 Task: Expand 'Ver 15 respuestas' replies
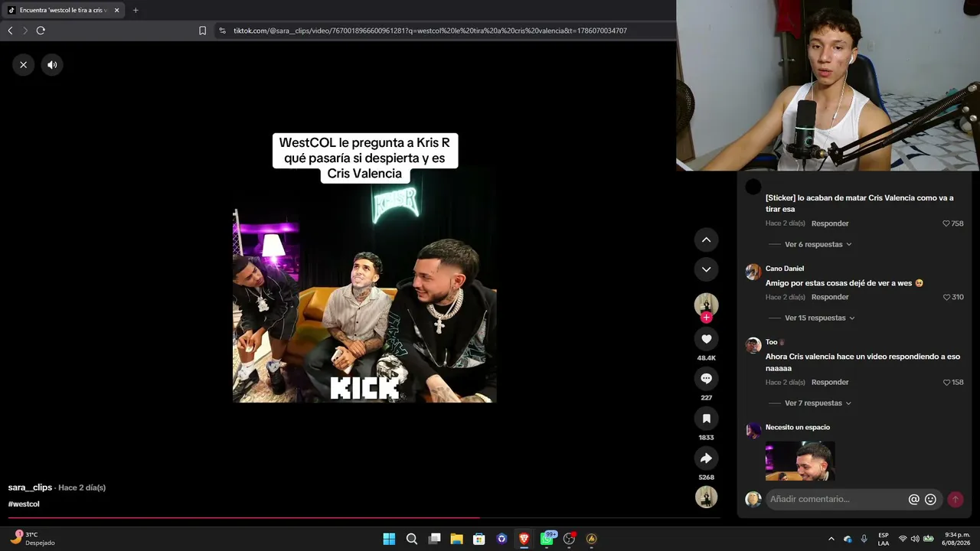pyautogui.click(x=819, y=318)
